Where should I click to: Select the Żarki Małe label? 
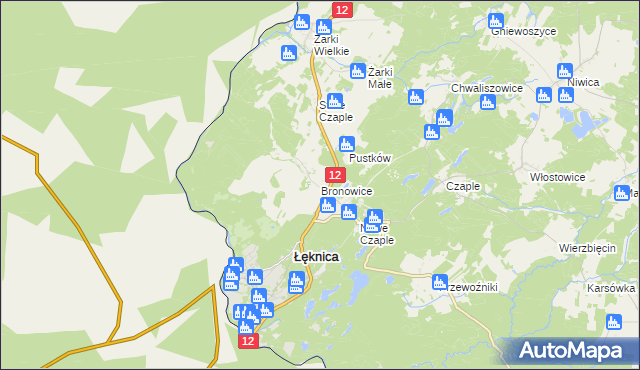[x=380, y=78]
